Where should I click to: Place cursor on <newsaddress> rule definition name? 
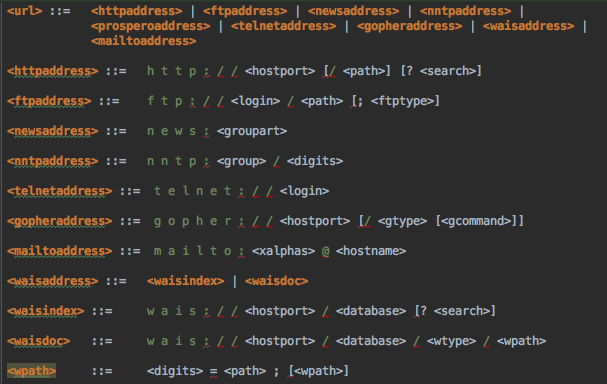click(53, 131)
